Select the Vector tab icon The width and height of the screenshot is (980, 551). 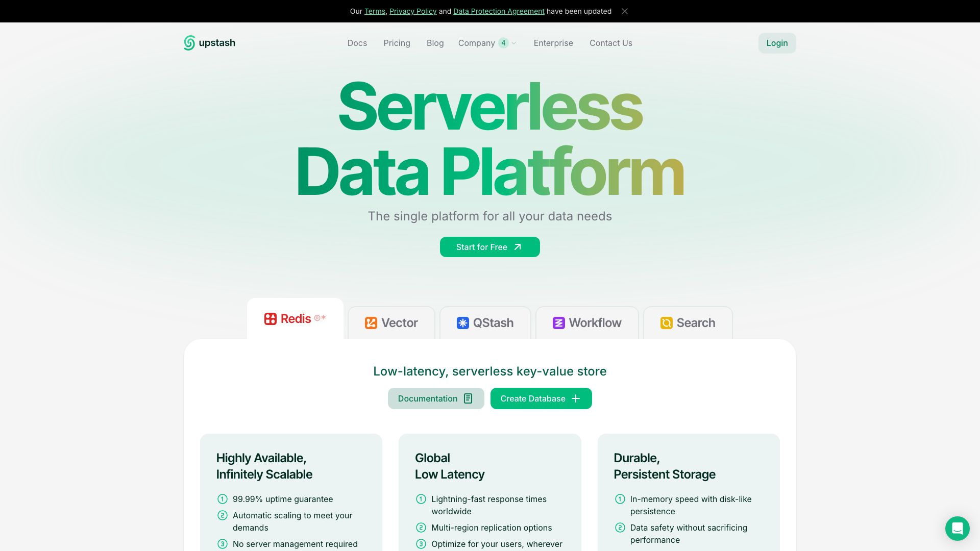tap(371, 323)
